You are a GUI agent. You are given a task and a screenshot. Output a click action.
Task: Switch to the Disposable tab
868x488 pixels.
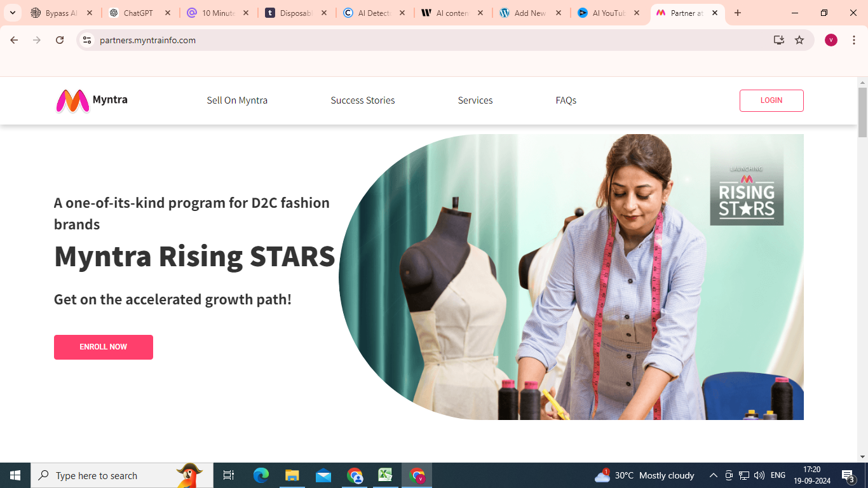coord(296,13)
